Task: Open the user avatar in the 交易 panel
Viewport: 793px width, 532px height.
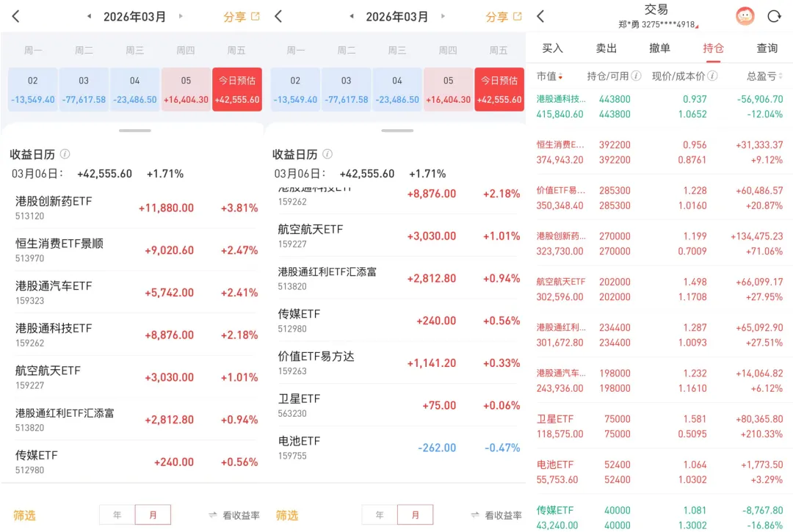Action: 745,16
